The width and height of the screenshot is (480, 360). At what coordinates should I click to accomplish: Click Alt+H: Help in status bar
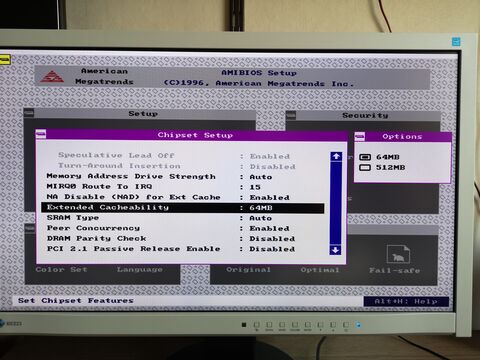point(406,301)
